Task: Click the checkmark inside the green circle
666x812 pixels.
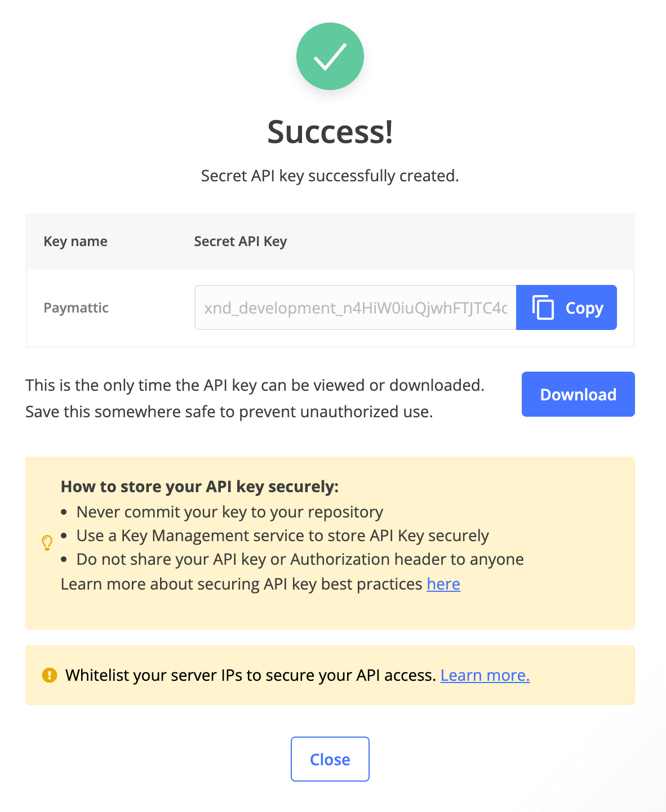Action: (330, 56)
